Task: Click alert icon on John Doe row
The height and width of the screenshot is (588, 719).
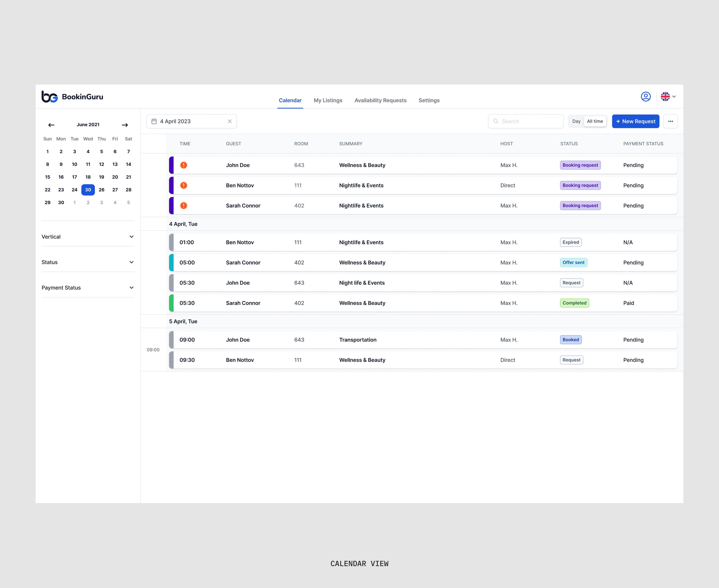Action: point(184,165)
